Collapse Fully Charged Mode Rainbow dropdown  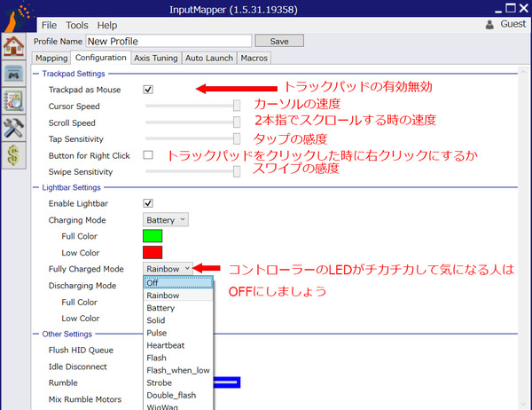coord(168,269)
